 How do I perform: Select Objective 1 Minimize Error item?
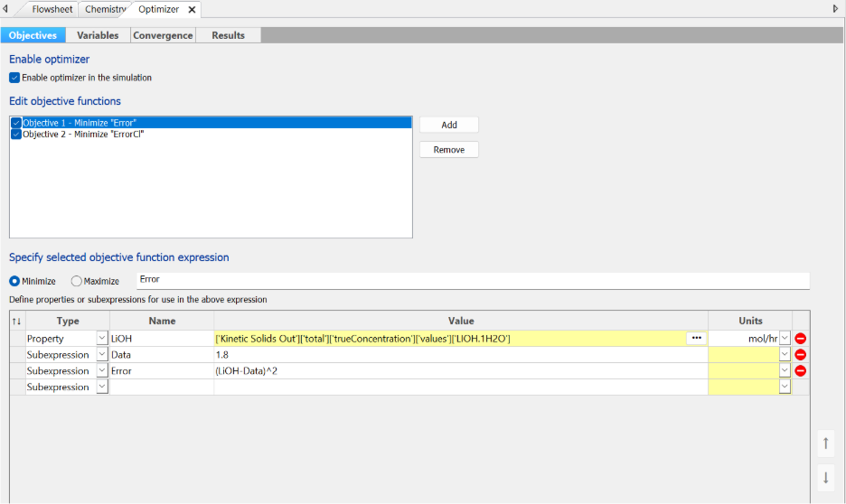[80, 123]
